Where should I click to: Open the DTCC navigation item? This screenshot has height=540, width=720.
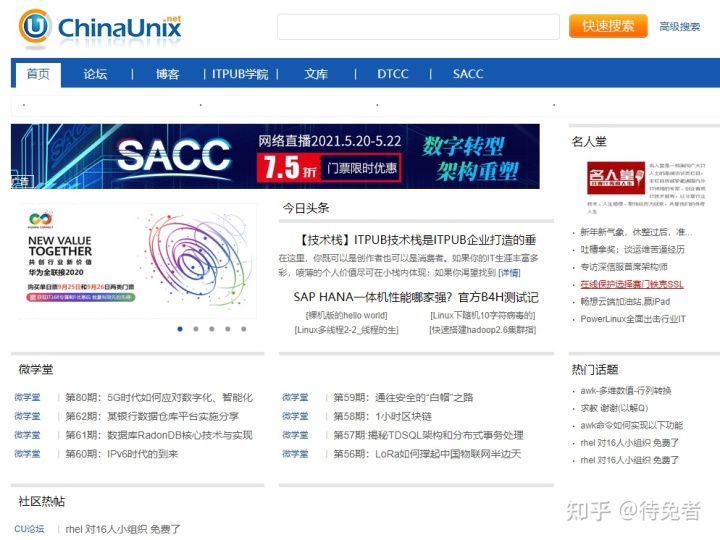392,74
